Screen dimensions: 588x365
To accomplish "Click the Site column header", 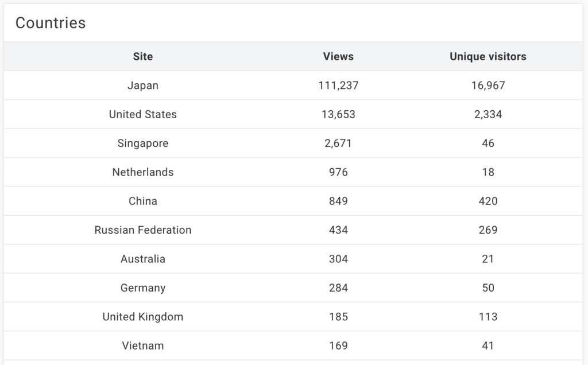I will (143, 57).
